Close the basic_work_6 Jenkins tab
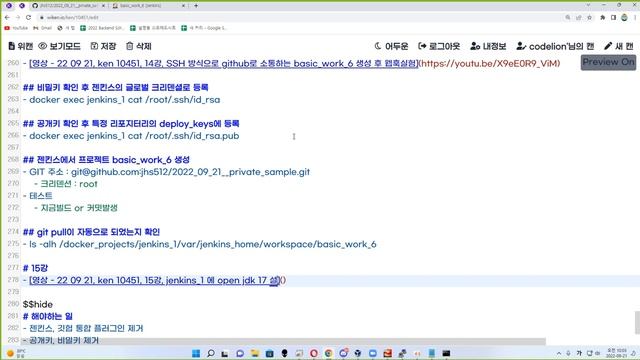The width and height of the screenshot is (640, 360). (183, 6)
